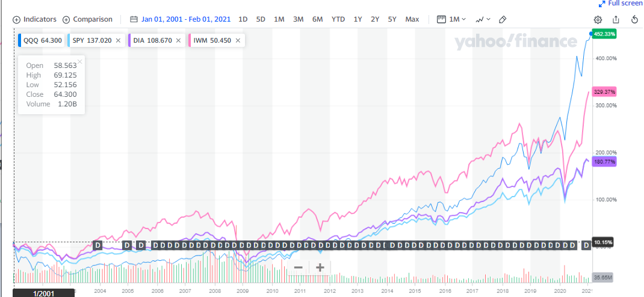Click the Indicators plus icon
This screenshot has width=644, height=297.
pos(16,19)
